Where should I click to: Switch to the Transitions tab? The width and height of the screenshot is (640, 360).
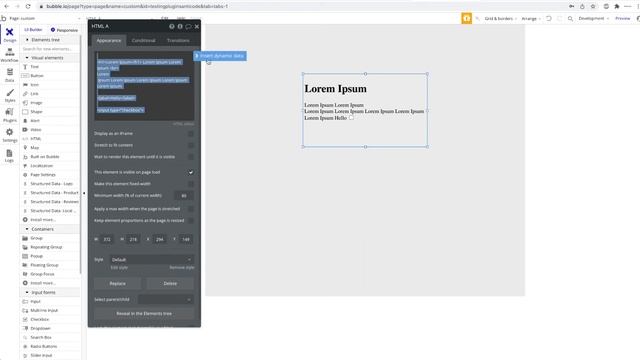tap(178, 40)
